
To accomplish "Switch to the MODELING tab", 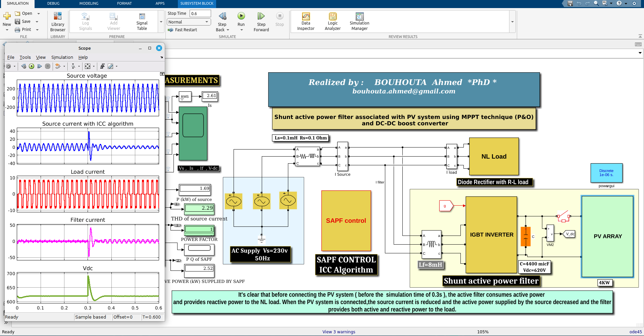I will click(89, 3).
